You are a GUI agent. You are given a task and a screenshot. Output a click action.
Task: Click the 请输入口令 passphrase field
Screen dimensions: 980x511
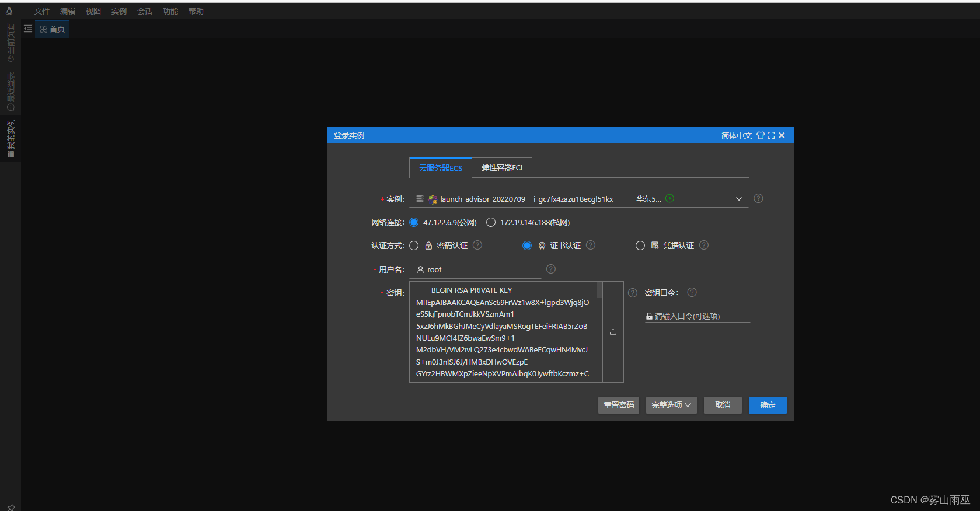click(x=697, y=316)
